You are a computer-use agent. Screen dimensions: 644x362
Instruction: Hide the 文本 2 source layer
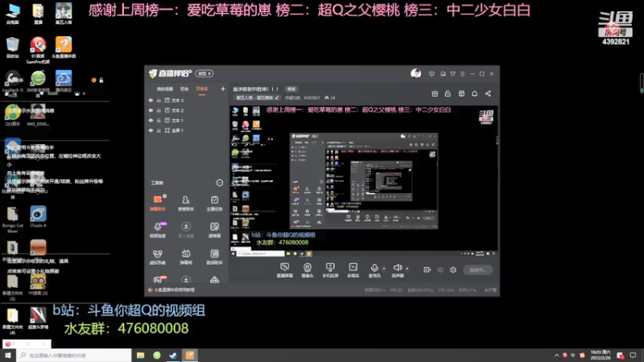151,110
